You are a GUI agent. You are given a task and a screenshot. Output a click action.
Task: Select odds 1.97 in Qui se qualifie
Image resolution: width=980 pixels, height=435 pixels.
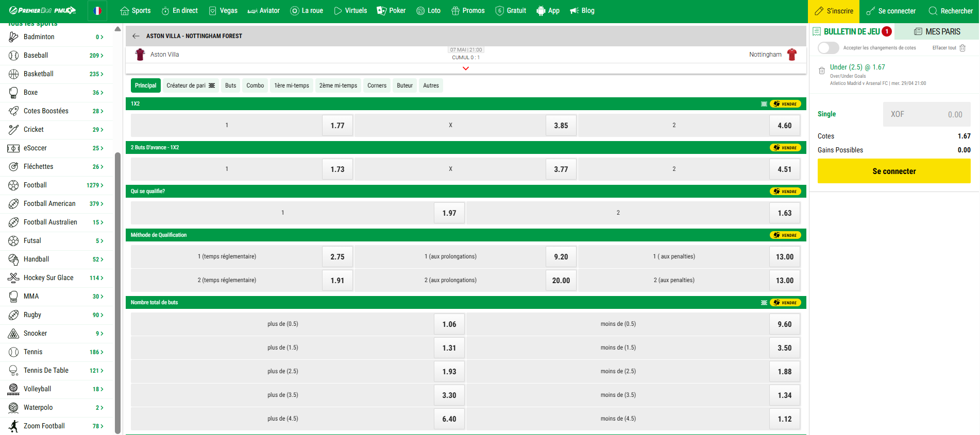tap(449, 213)
